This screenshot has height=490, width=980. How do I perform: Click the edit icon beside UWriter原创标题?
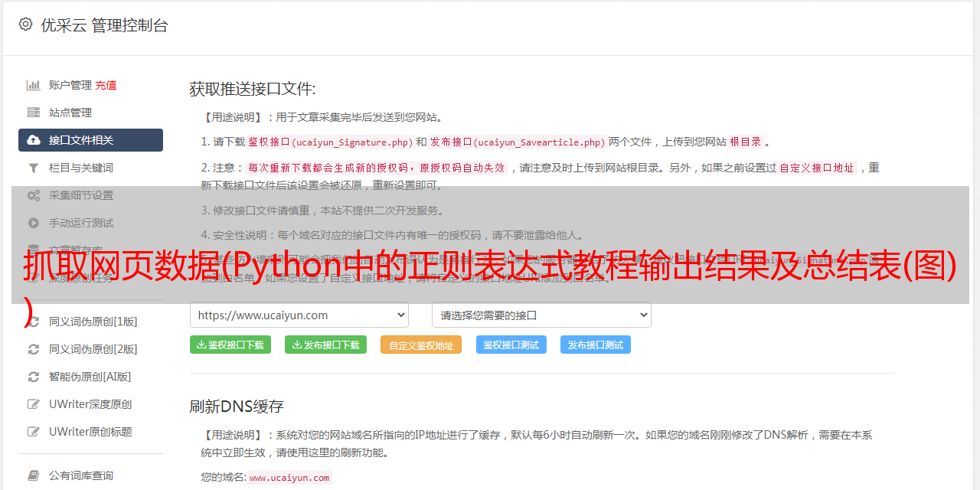[x=34, y=432]
